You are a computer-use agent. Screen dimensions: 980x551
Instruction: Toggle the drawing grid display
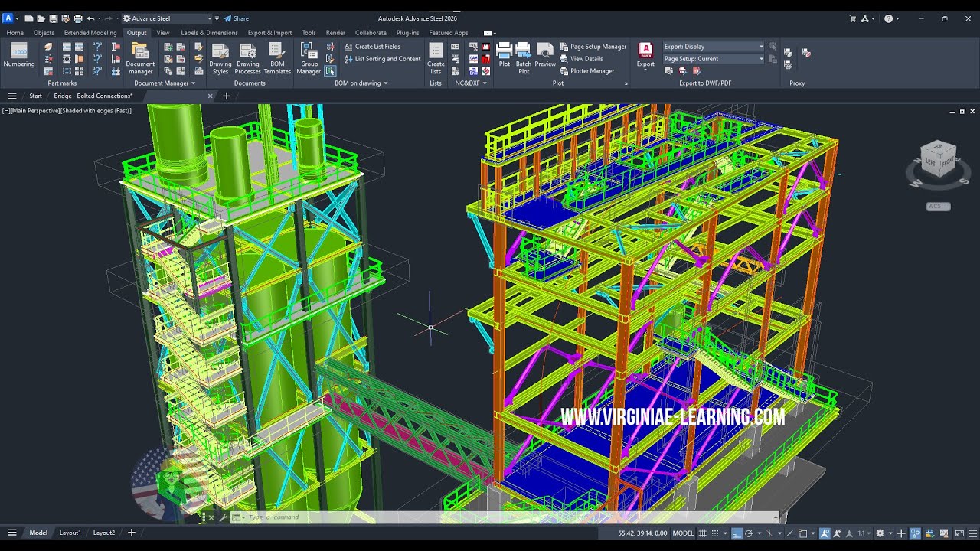[703, 533]
